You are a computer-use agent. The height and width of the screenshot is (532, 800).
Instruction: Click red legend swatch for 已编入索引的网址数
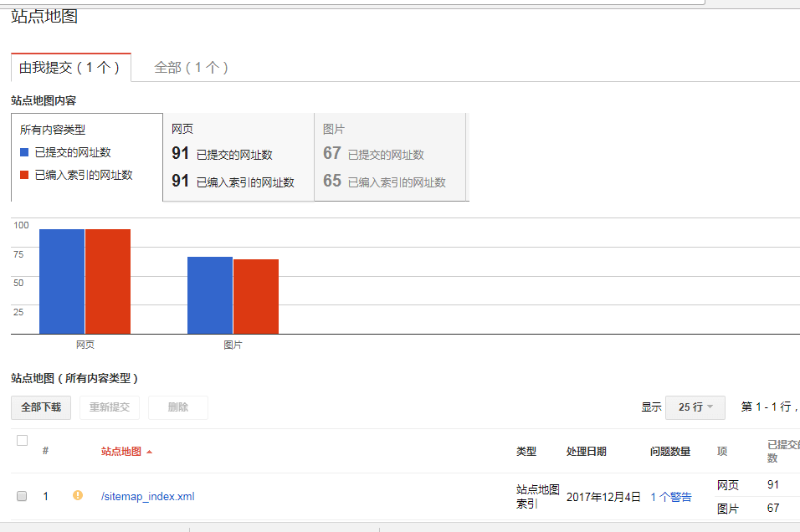coord(24,175)
